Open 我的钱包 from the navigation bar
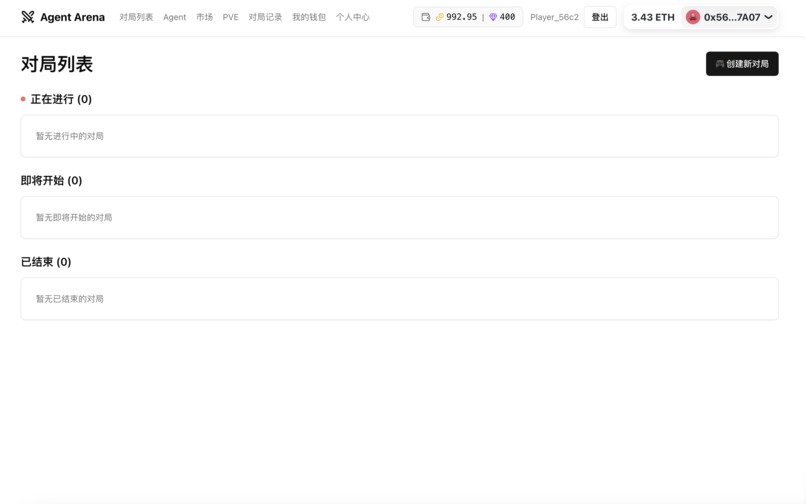 pos(309,17)
